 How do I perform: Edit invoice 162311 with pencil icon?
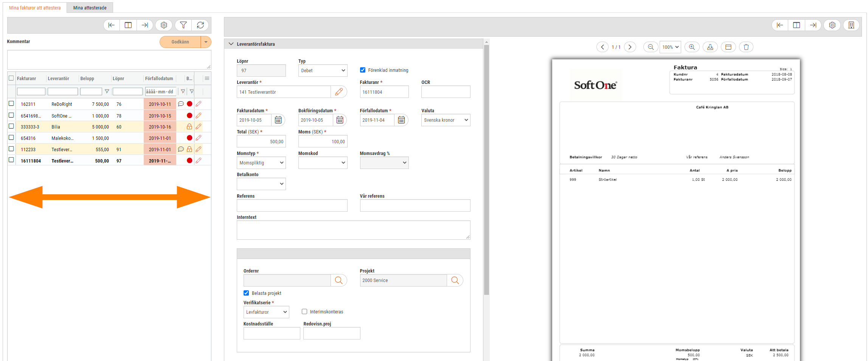click(x=199, y=104)
